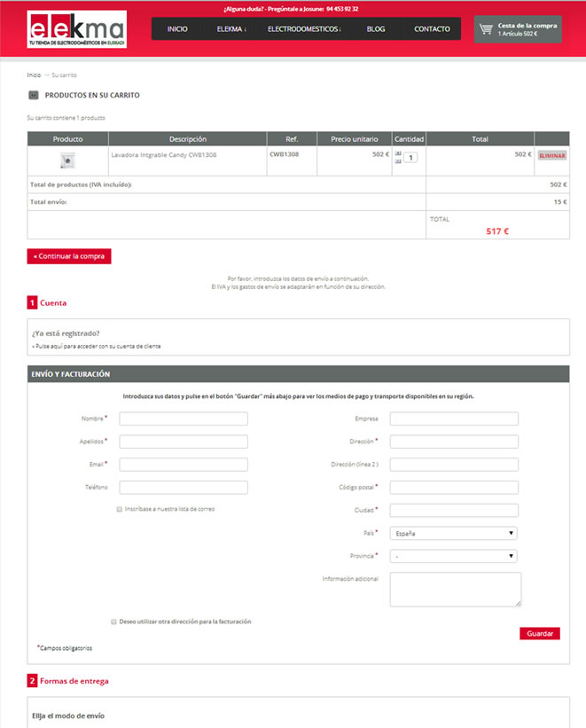Open the Provincia dropdown
The height and width of the screenshot is (728, 586).
(453, 556)
